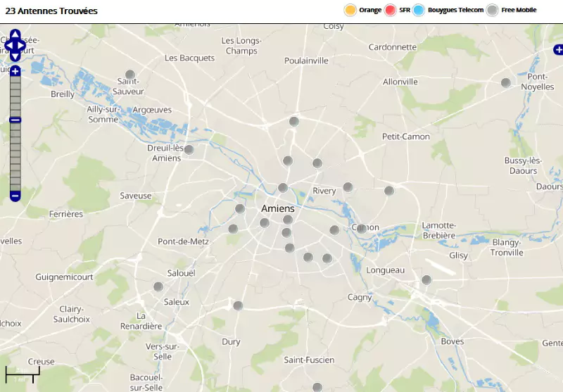Click the antenna marker at Dreuil-lès-Amiens
Viewport: 563px width, 392px height.
pyautogui.click(x=189, y=149)
